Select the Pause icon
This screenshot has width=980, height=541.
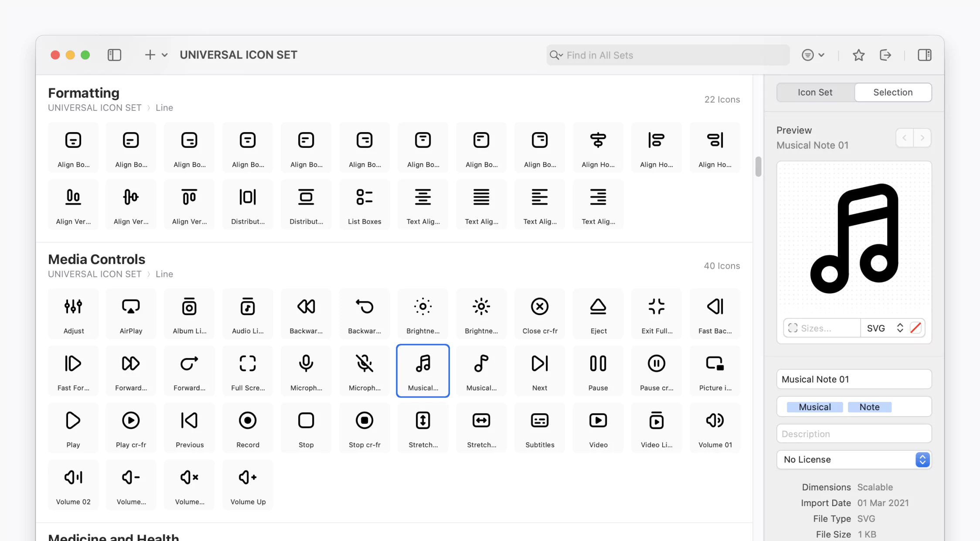point(598,371)
